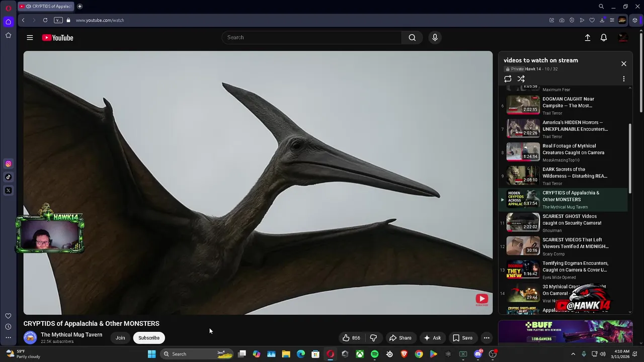The width and height of the screenshot is (644, 362).
Task: Open Terrifying Dogman Encounters playlist video
Action: (563, 270)
